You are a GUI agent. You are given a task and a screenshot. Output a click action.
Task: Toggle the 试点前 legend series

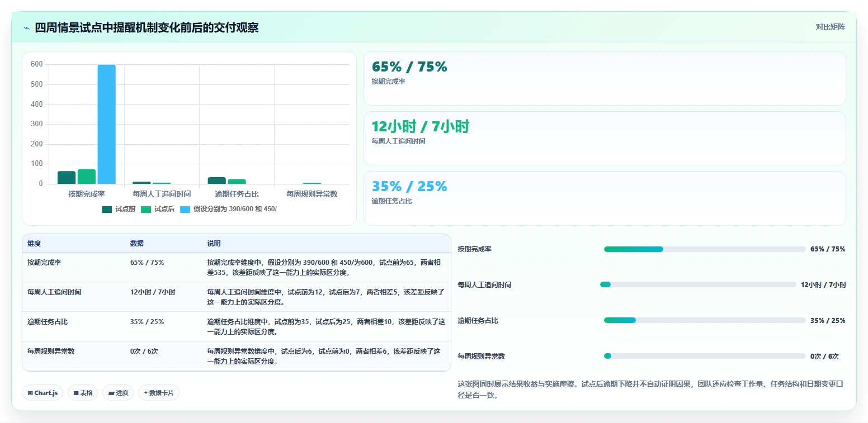coord(119,209)
